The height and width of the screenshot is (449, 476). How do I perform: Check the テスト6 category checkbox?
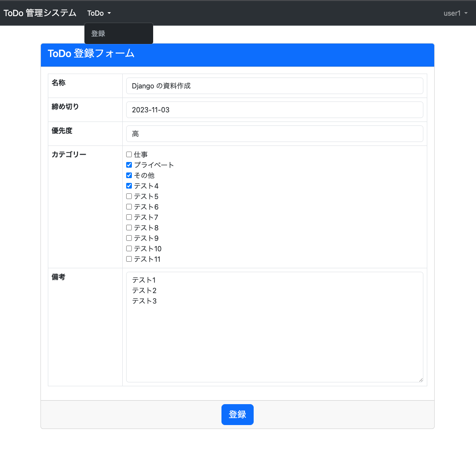129,206
